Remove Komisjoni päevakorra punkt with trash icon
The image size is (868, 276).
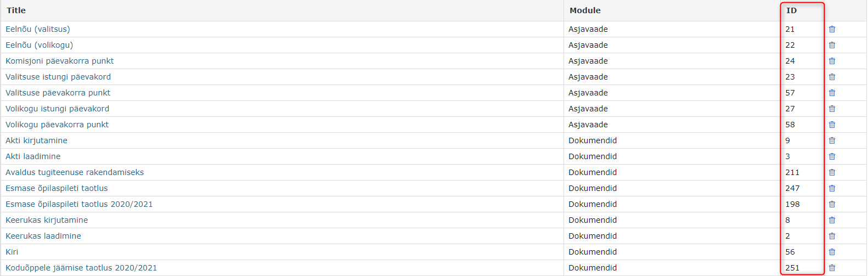click(x=832, y=61)
